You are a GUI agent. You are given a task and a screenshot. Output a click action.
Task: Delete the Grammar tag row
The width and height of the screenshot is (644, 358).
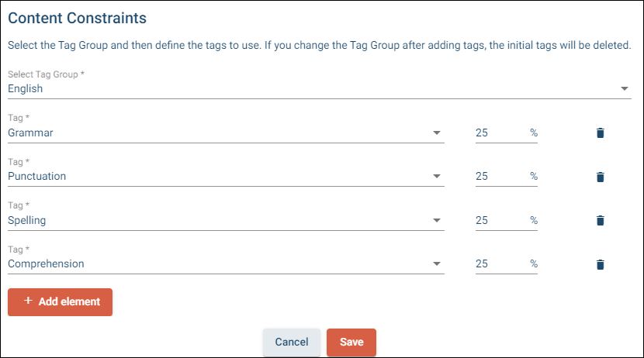(600, 133)
